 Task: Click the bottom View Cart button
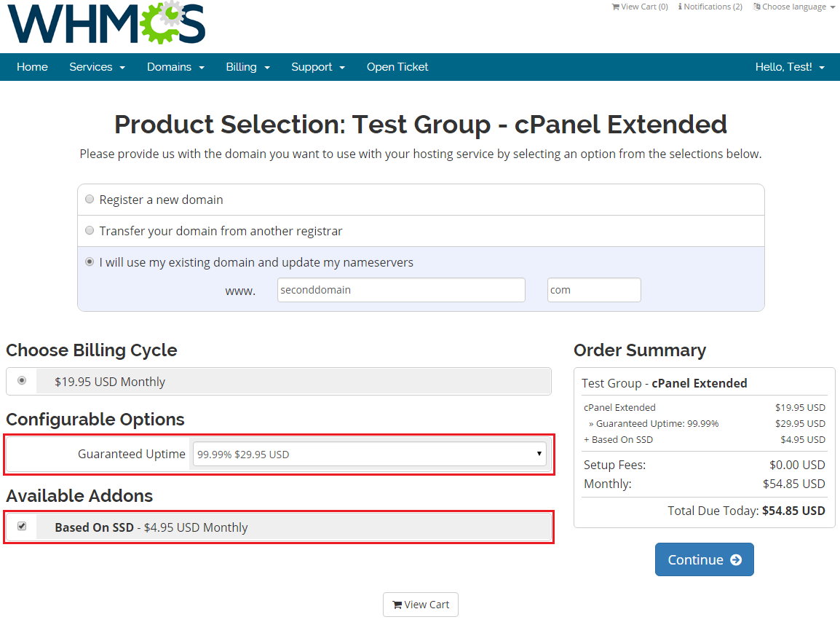pyautogui.click(x=421, y=605)
